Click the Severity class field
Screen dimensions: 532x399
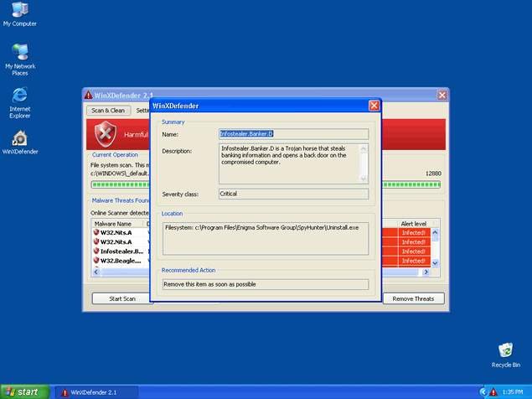[292, 193]
